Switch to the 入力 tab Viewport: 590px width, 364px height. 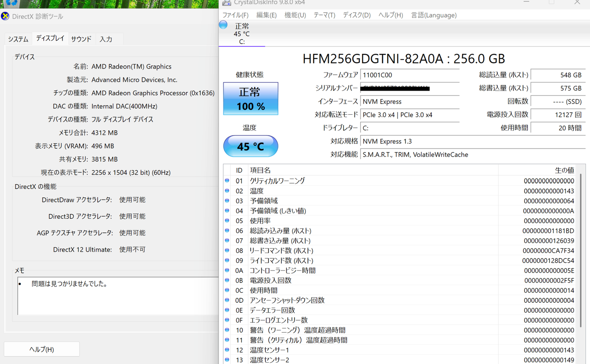pos(106,39)
